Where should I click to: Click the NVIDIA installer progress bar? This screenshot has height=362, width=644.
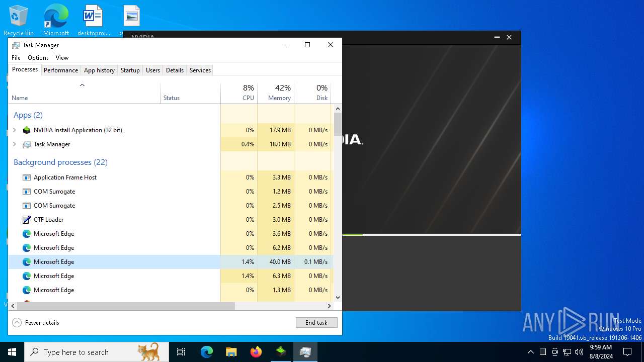(x=432, y=235)
